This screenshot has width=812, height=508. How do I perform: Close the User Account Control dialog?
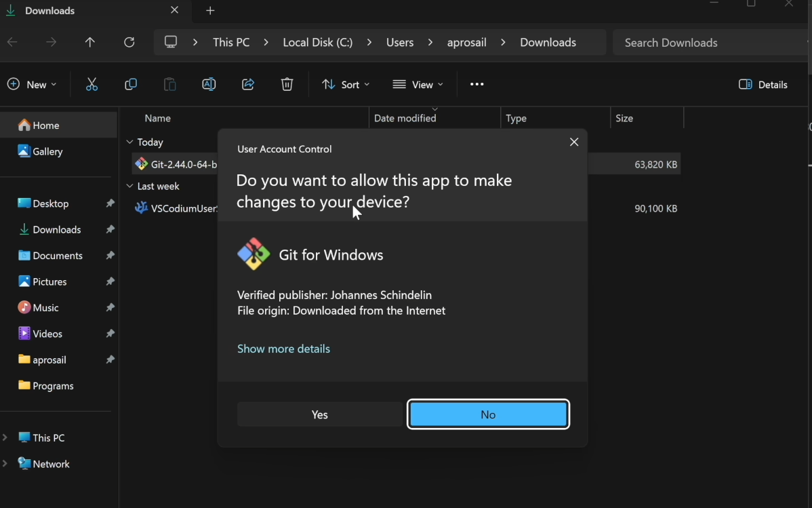pos(574,142)
